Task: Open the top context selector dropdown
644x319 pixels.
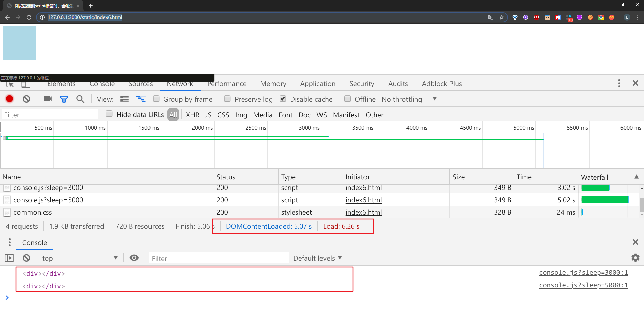Action: 80,258
